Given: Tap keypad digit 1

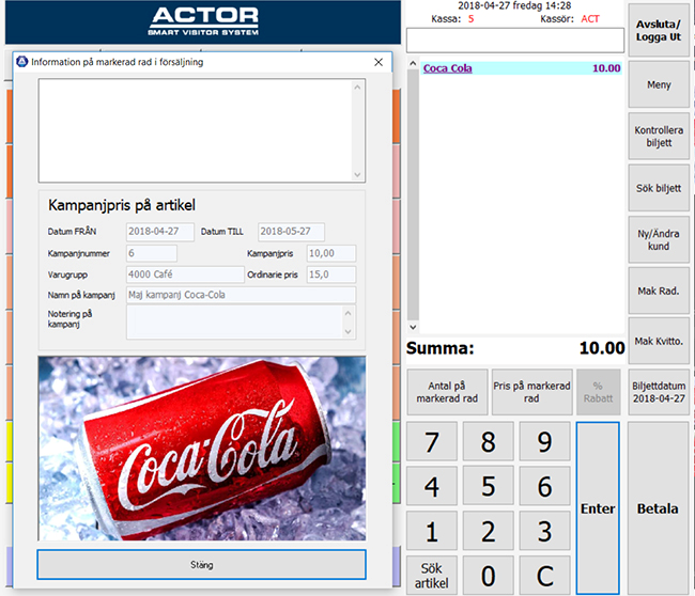Looking at the screenshot, I should pyautogui.click(x=432, y=531).
